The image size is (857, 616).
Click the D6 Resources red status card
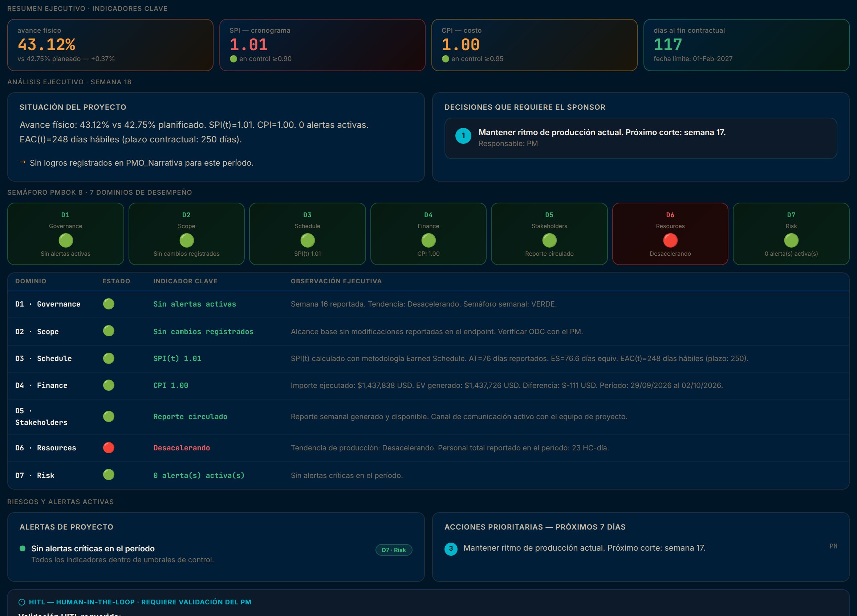pos(670,234)
